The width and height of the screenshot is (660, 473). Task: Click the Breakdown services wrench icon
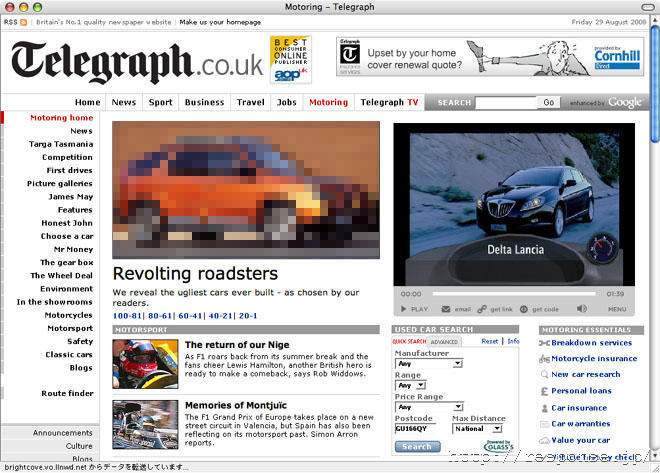pyautogui.click(x=544, y=343)
